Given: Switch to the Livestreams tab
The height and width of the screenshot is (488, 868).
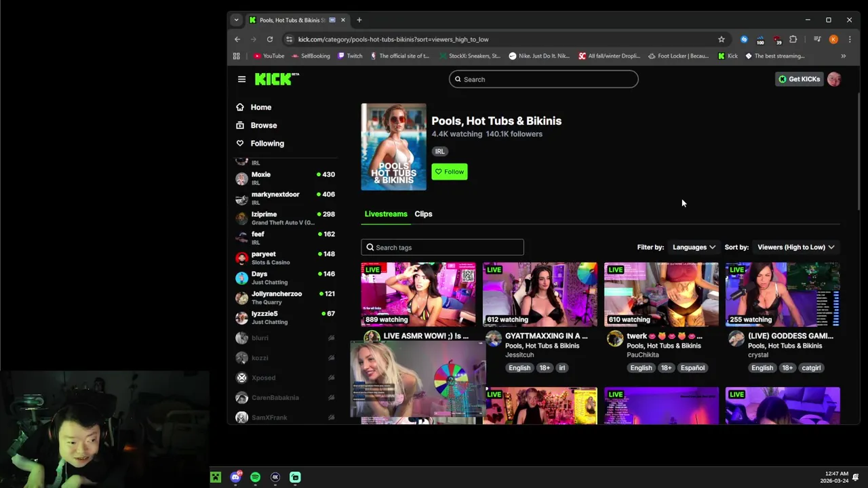Looking at the screenshot, I should [386, 213].
